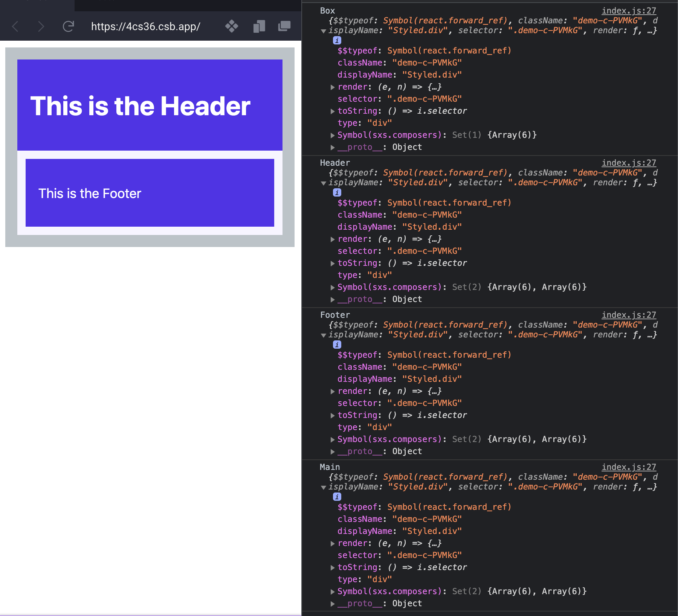Image resolution: width=678 pixels, height=616 pixels.
Task: Expand __proto__ of the Main object
Action: (x=333, y=603)
